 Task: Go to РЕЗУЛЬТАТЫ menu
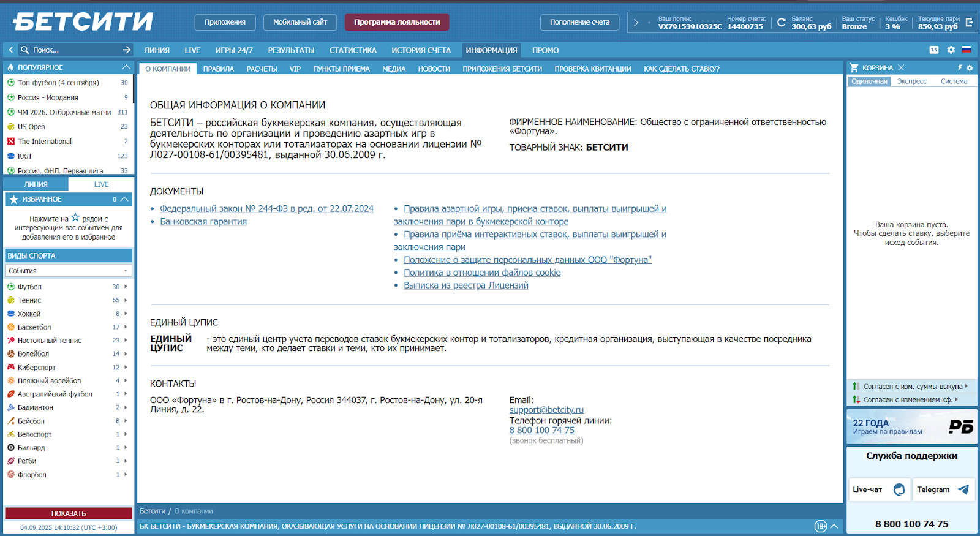click(291, 50)
